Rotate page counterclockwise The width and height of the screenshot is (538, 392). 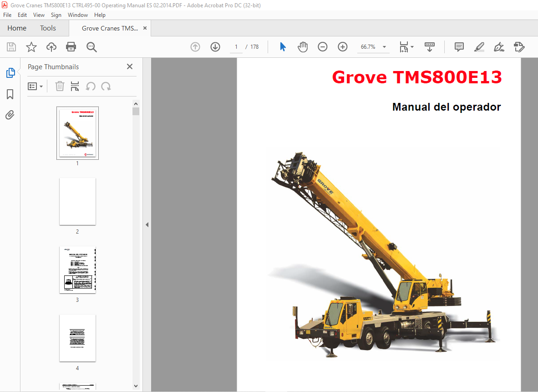click(x=91, y=86)
